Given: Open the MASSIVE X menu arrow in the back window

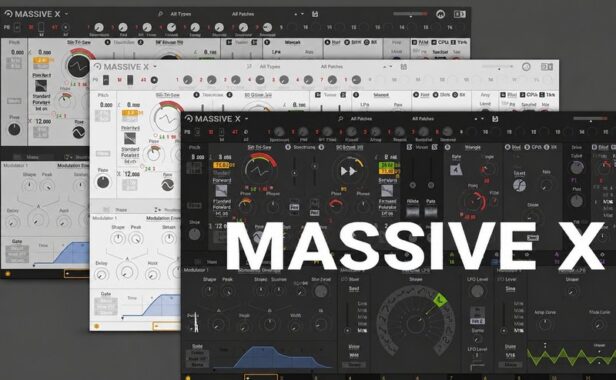Looking at the screenshot, I should (66, 14).
